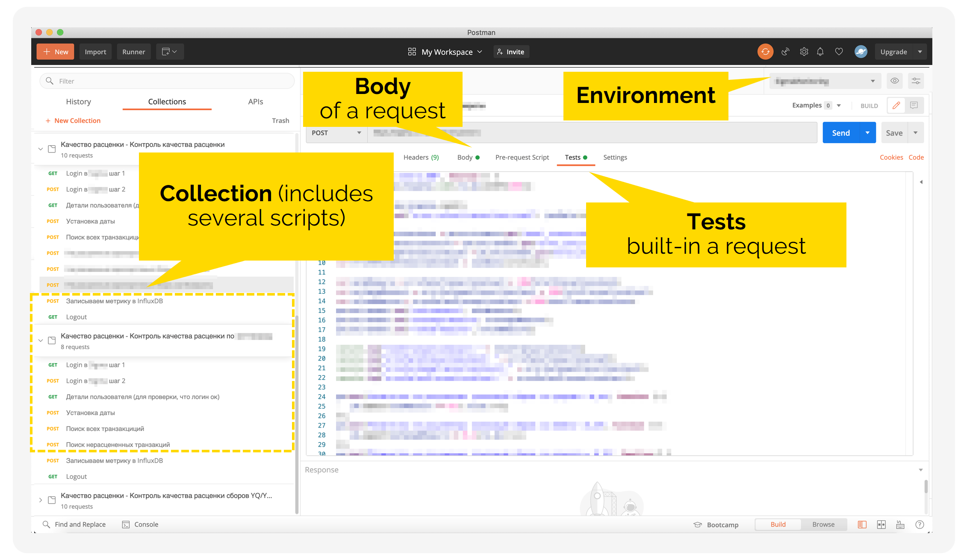The image size is (961, 560).
Task: Collapse the first collection with 10 requests
Action: tap(41, 149)
